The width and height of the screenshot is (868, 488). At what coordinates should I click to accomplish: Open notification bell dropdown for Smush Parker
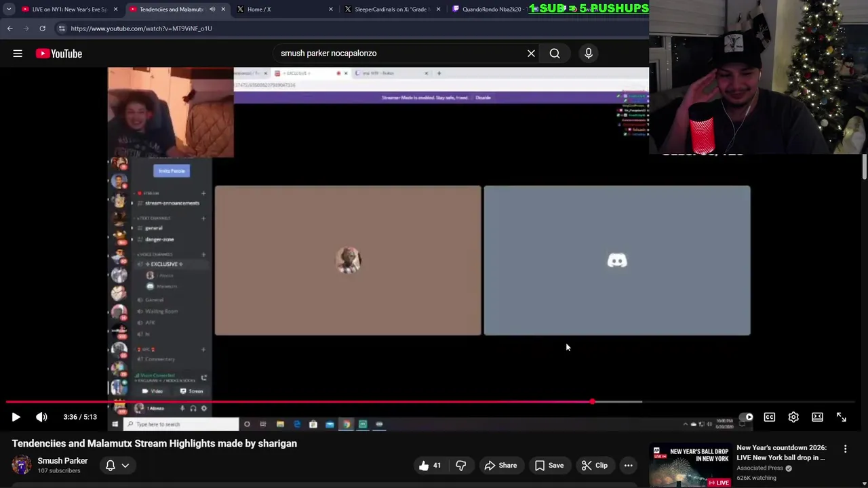[117, 465]
